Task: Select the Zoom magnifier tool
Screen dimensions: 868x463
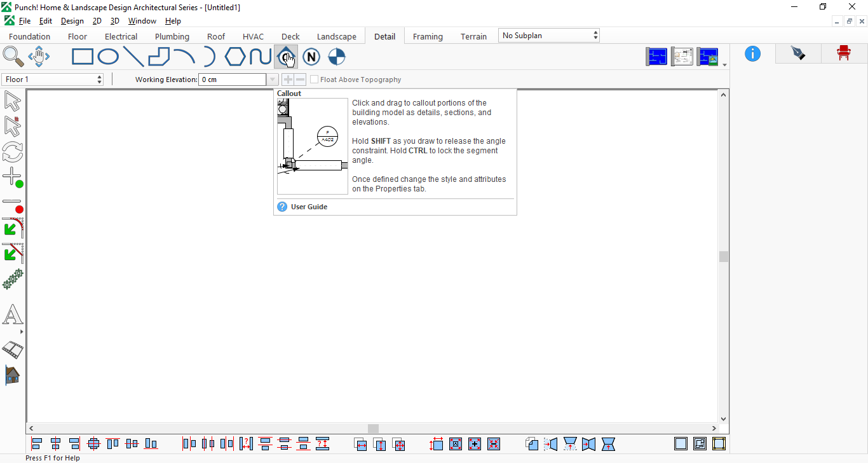Action: (13, 57)
